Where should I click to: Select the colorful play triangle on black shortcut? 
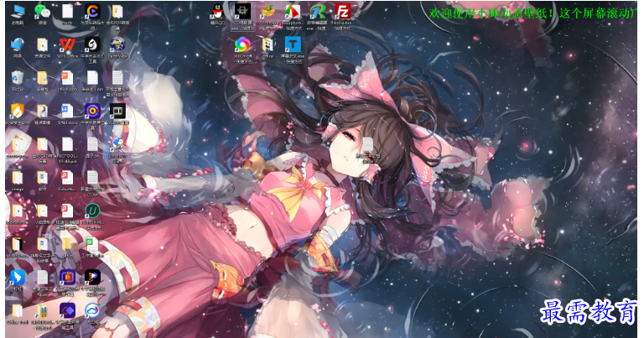(x=92, y=278)
